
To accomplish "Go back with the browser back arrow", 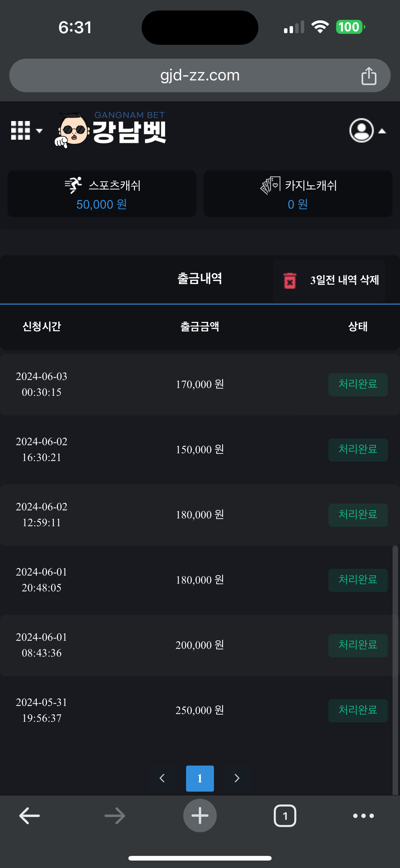I will pyautogui.click(x=30, y=816).
